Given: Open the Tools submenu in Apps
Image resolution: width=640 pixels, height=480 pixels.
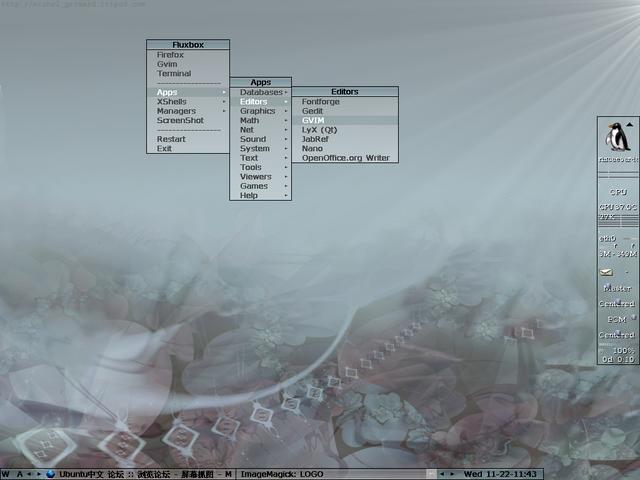Looking at the screenshot, I should click(x=260, y=167).
